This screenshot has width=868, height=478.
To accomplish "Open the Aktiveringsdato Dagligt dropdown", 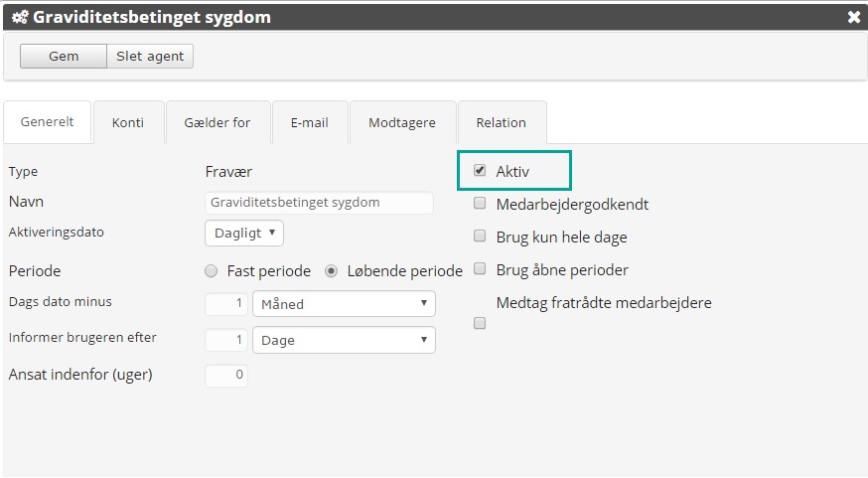I will [x=244, y=234].
